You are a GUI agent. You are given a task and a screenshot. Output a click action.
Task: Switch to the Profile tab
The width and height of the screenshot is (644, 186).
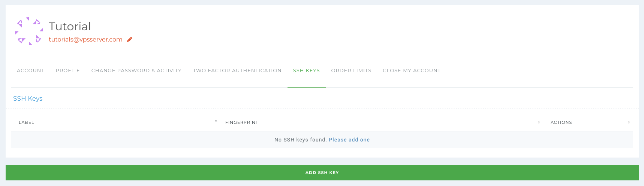[x=68, y=70]
